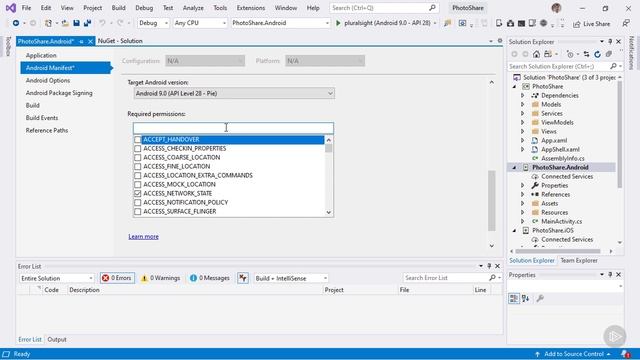Toggle the 0 Messages filter button

(210, 278)
